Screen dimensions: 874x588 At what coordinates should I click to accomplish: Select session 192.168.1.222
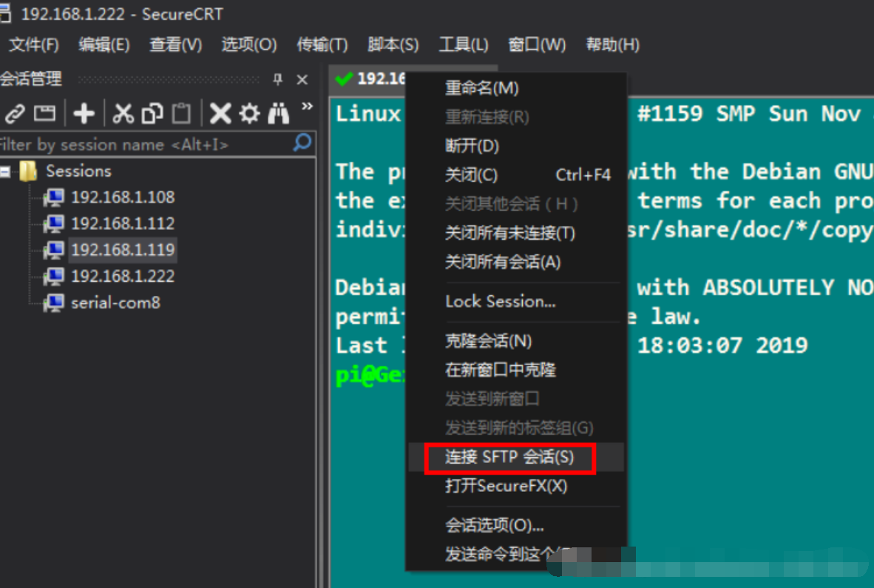pos(123,277)
